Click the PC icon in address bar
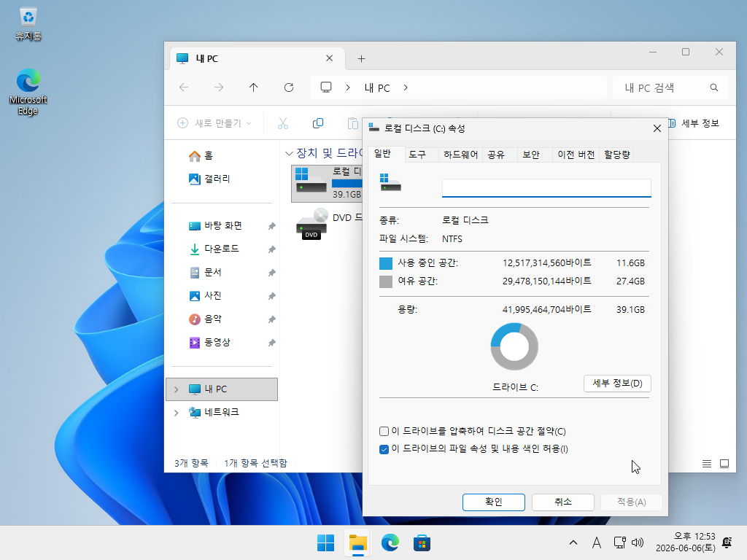Image resolution: width=747 pixels, height=560 pixels. click(x=326, y=87)
